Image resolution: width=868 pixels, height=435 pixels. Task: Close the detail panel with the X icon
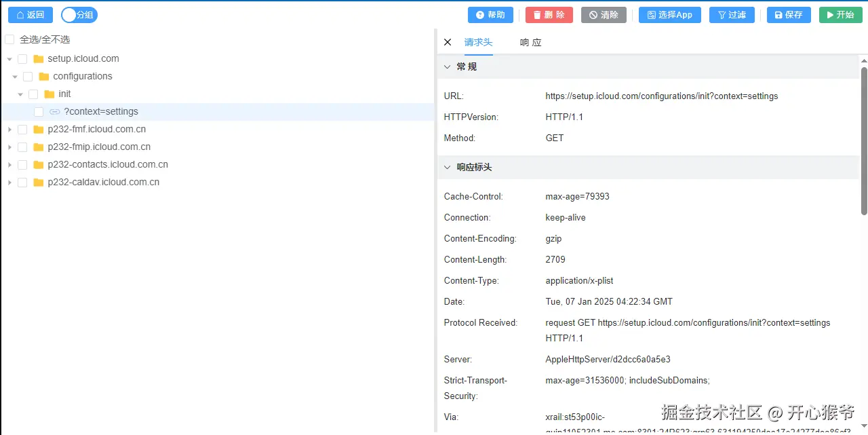click(x=447, y=41)
